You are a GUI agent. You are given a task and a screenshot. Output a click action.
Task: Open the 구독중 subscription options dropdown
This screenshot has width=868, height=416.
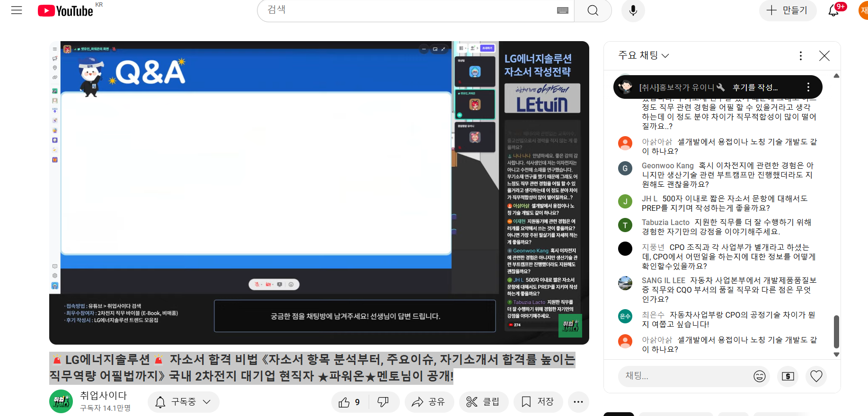pos(184,402)
